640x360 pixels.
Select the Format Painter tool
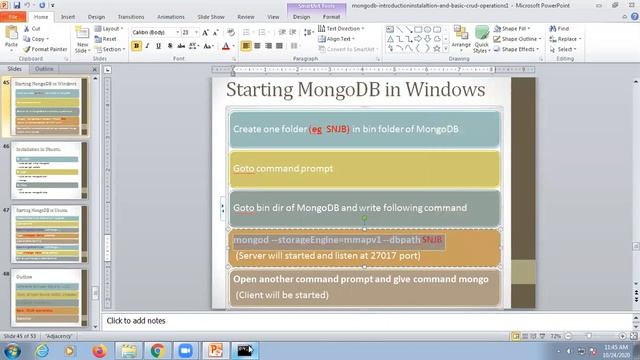point(45,49)
